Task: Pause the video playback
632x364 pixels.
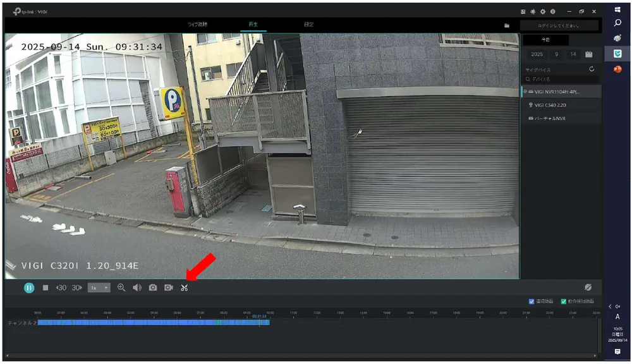Action: click(x=29, y=288)
